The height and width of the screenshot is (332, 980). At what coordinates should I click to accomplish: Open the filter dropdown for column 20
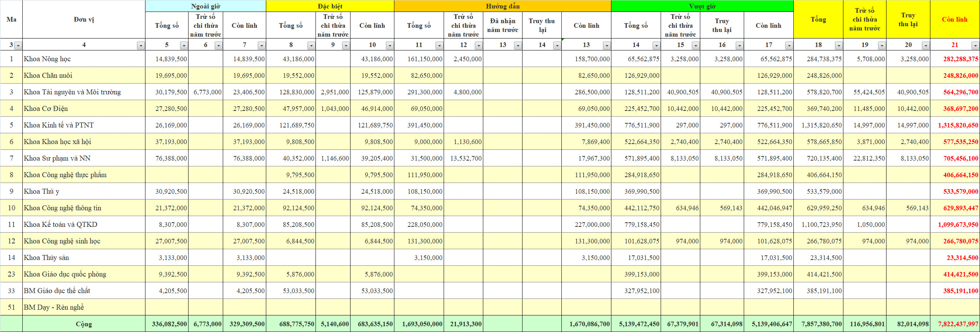tap(926, 45)
